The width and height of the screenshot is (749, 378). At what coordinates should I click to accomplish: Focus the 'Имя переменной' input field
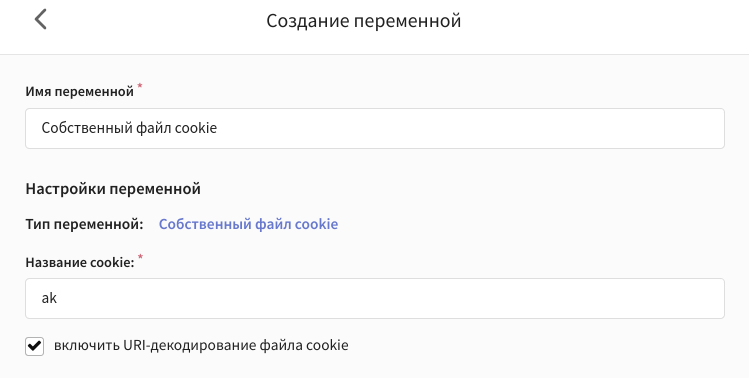coord(375,129)
